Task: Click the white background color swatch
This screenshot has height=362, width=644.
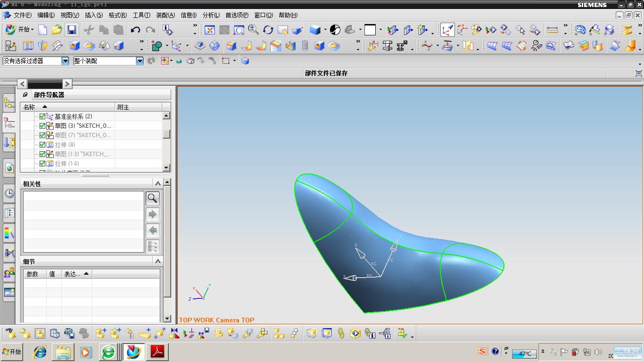Action: click(x=370, y=30)
